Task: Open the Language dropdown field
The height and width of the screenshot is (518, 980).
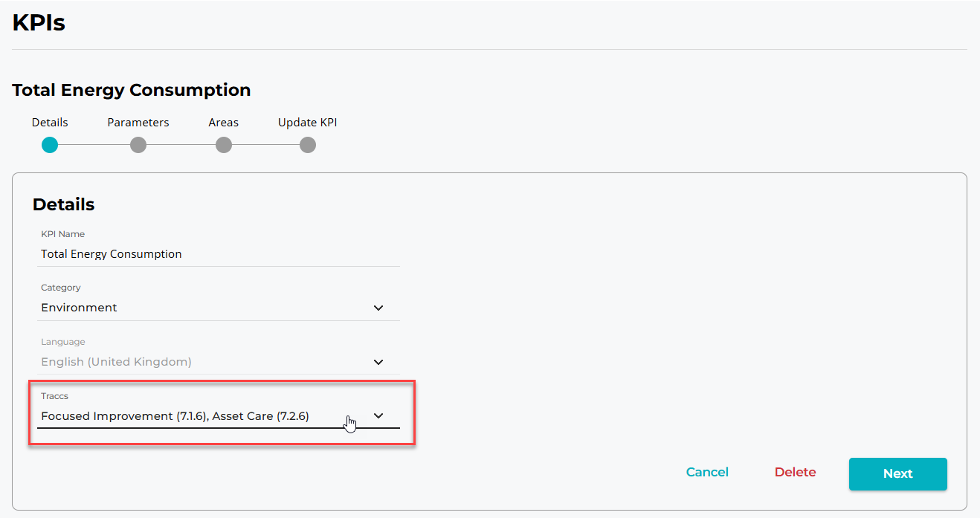Action: (201, 362)
